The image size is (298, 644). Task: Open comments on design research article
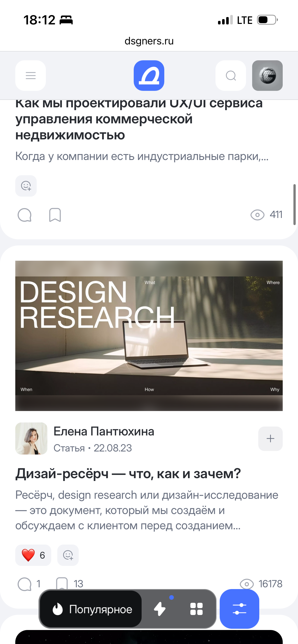24,584
